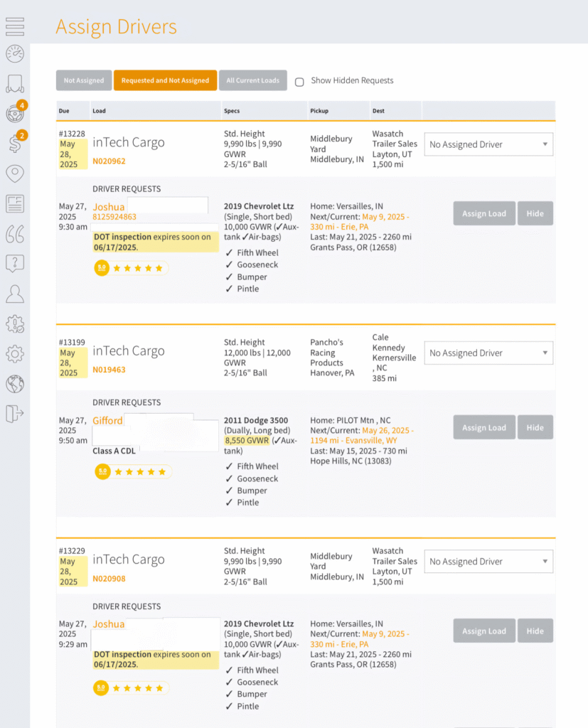Open driver dropdown for load #13229
Image resolution: width=588 pixels, height=728 pixels.
(488, 562)
